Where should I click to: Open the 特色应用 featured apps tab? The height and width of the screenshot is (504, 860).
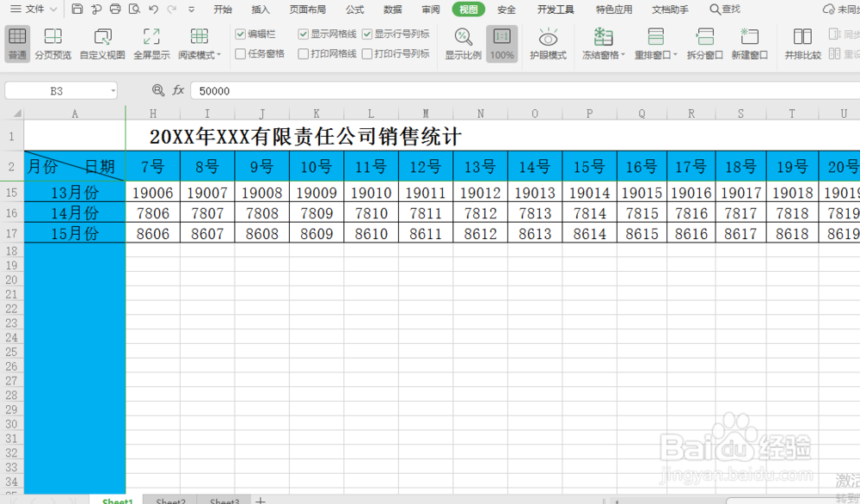614,9
